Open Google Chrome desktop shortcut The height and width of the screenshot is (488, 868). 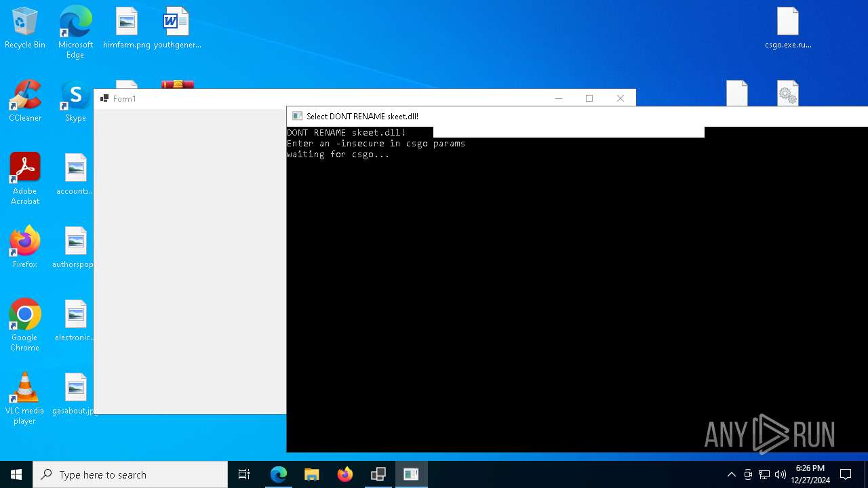(25, 325)
